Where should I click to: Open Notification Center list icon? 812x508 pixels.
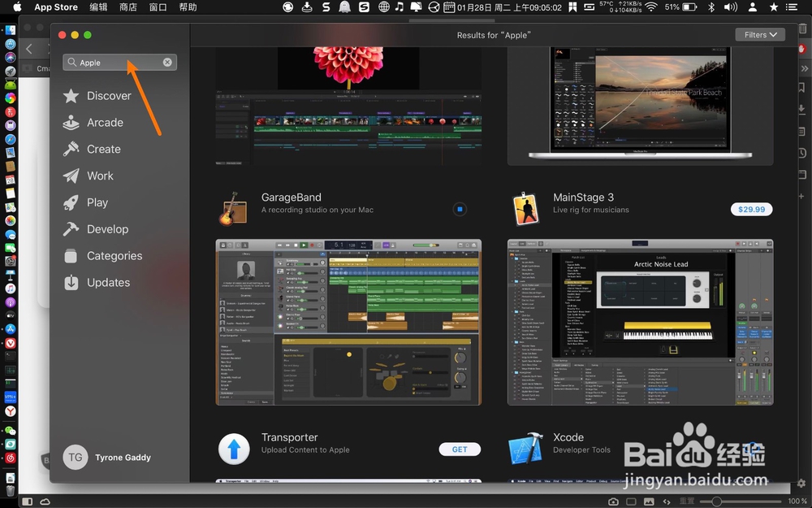791,7
